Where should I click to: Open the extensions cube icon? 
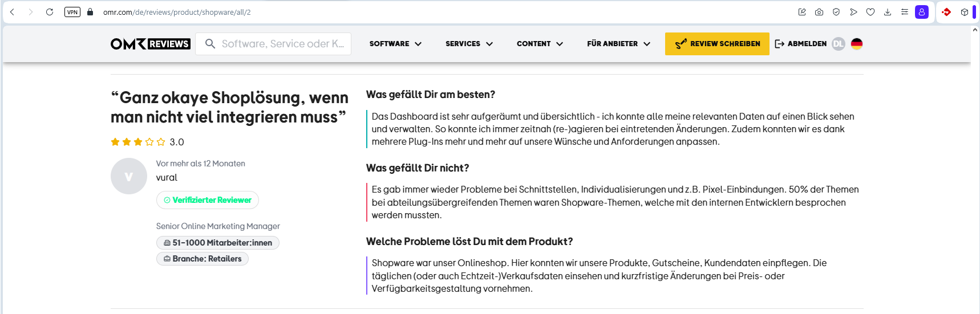tap(964, 12)
